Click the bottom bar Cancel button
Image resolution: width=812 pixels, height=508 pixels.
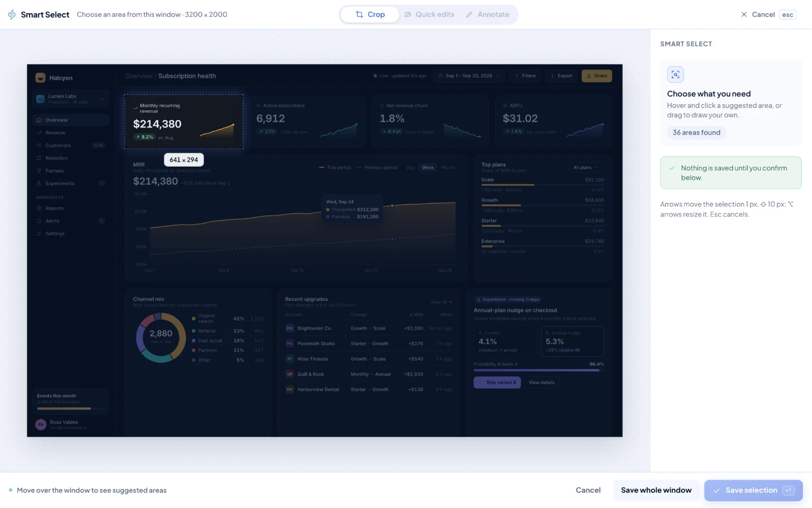588,490
